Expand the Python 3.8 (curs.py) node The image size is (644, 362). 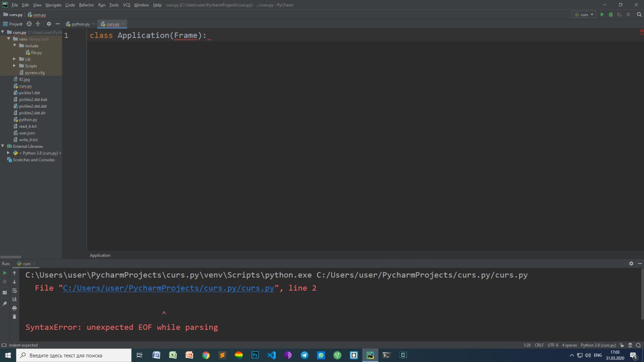pos(9,153)
